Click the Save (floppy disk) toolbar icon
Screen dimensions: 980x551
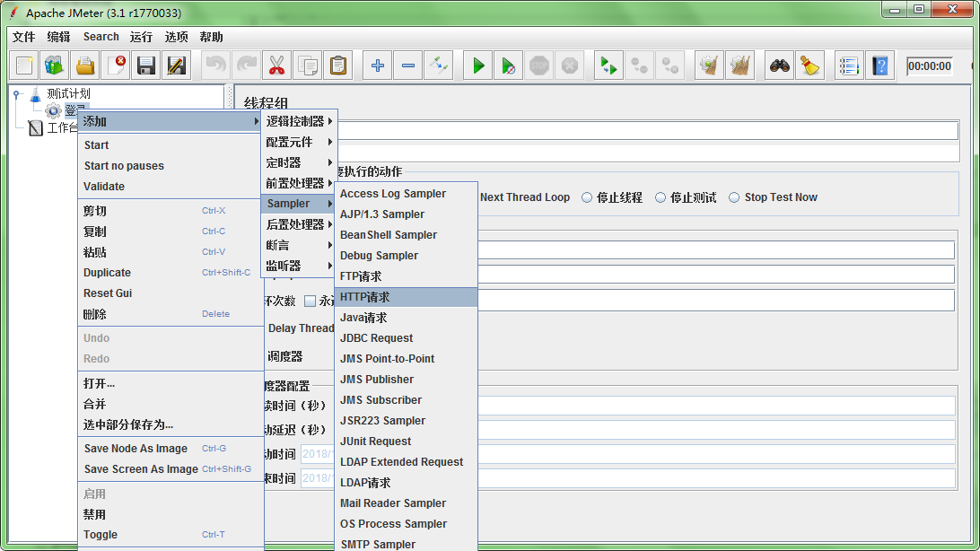(146, 66)
